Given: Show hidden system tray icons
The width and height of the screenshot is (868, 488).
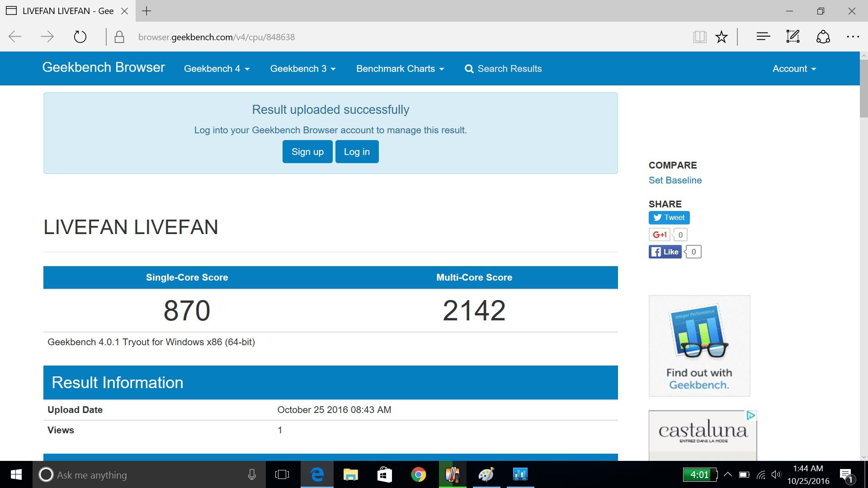Looking at the screenshot, I should pyautogui.click(x=728, y=474).
